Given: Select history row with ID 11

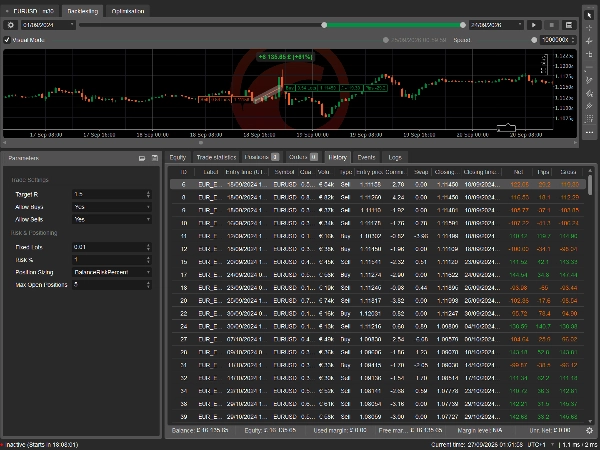Looking at the screenshot, I should click(x=378, y=236).
